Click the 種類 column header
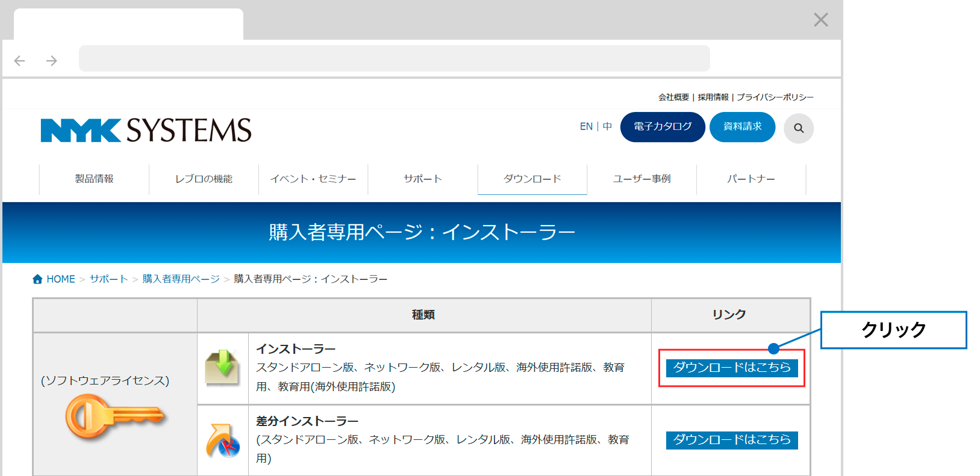 coord(423,315)
